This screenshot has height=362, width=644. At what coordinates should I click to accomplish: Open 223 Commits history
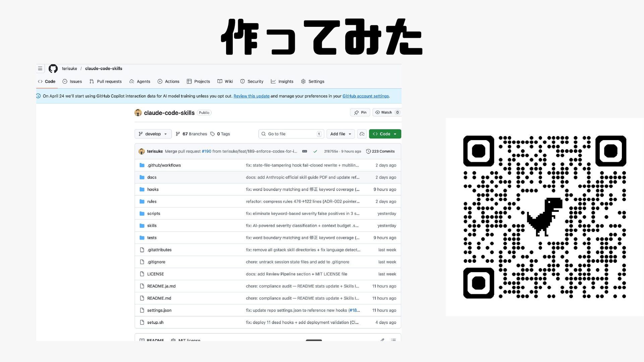380,152
